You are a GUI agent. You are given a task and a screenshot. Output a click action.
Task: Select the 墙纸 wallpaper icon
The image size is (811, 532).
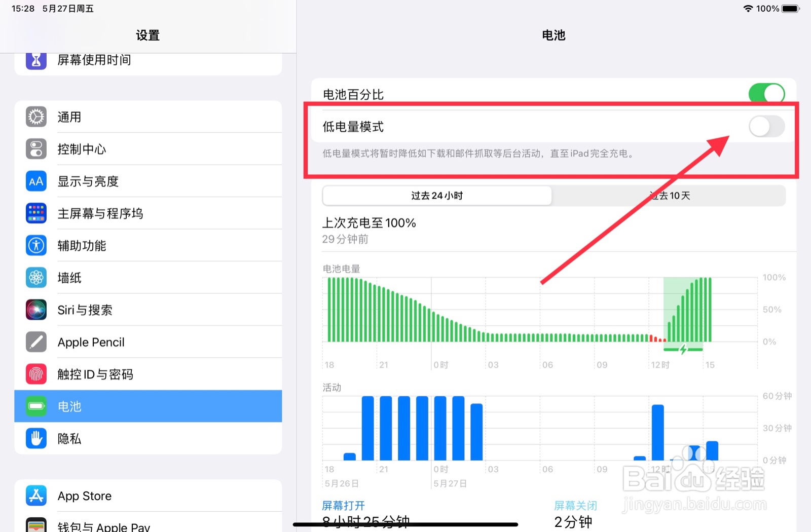click(x=35, y=278)
